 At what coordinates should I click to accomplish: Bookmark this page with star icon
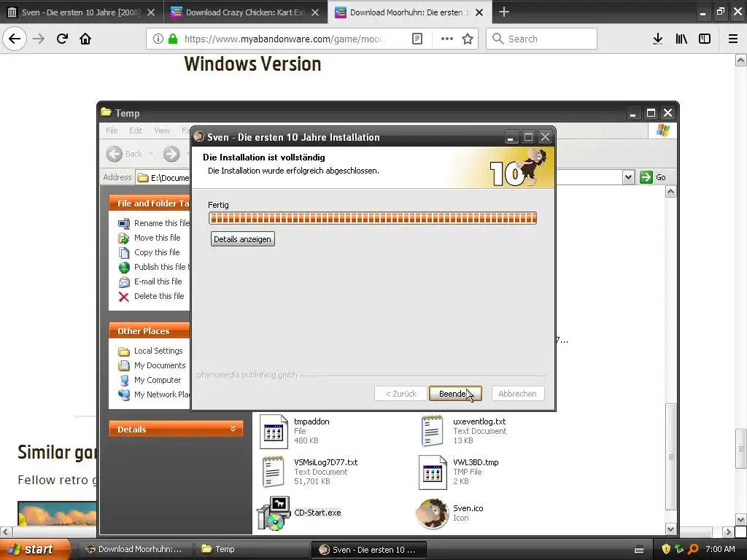[468, 39]
